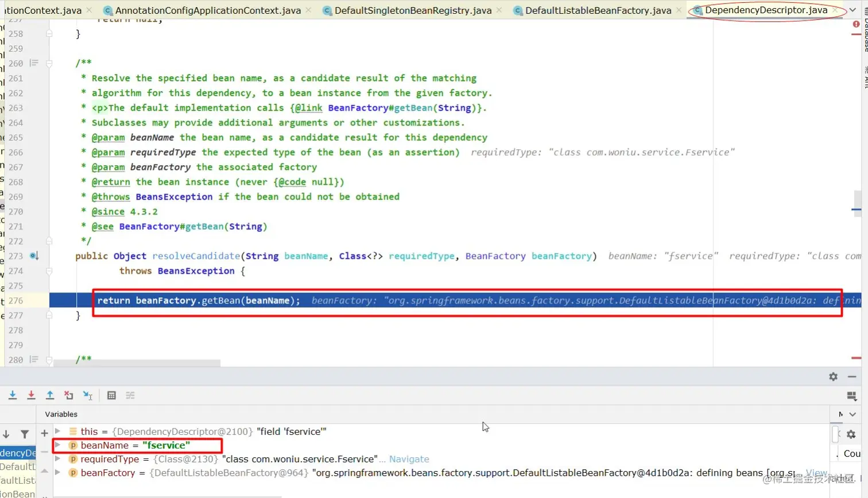The width and height of the screenshot is (868, 498).
Task: Expand the requiredType variable node
Action: [57, 458]
